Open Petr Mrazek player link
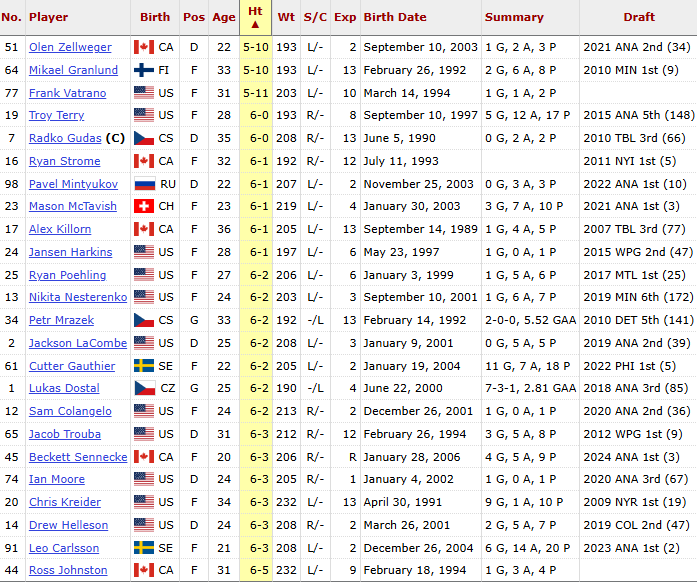Screen dimensions: 697x582 tap(61, 320)
